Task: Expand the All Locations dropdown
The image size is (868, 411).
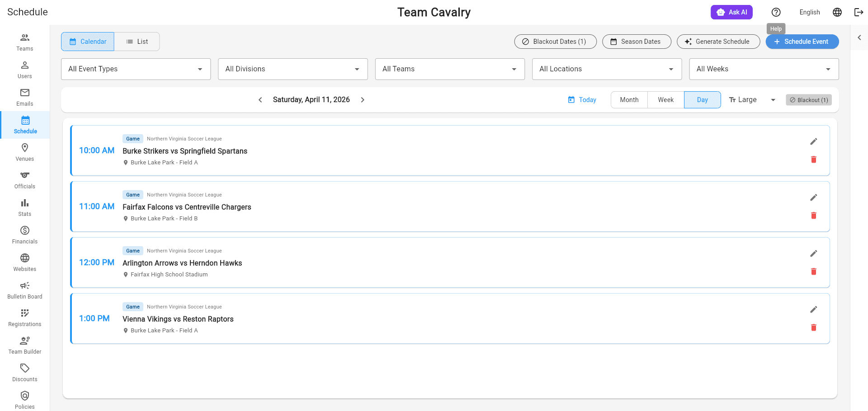Action: click(607, 69)
